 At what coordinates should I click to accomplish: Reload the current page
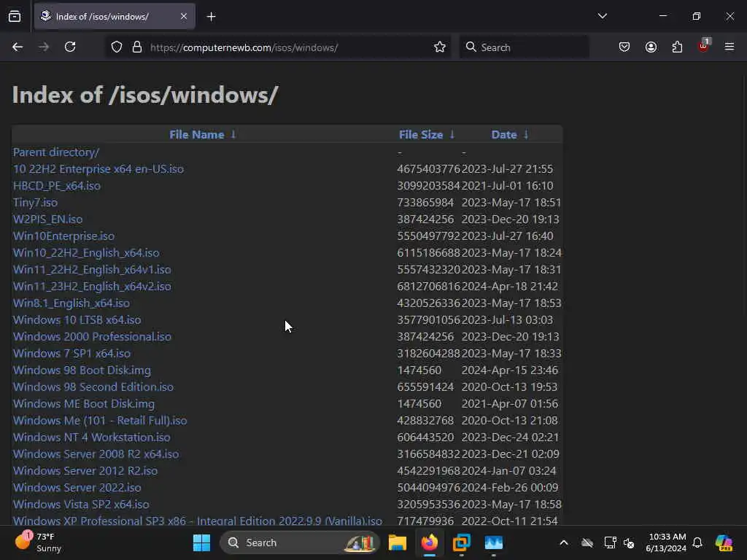(x=70, y=47)
